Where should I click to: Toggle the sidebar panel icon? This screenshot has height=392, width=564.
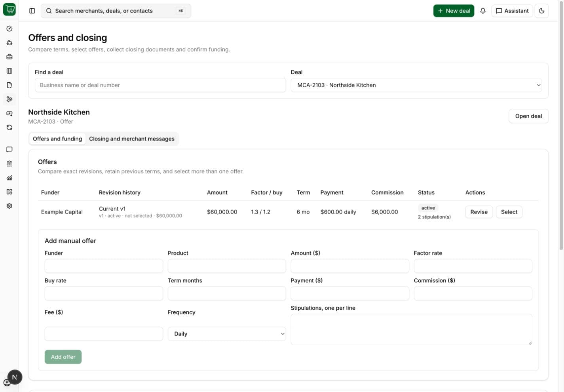point(32,11)
